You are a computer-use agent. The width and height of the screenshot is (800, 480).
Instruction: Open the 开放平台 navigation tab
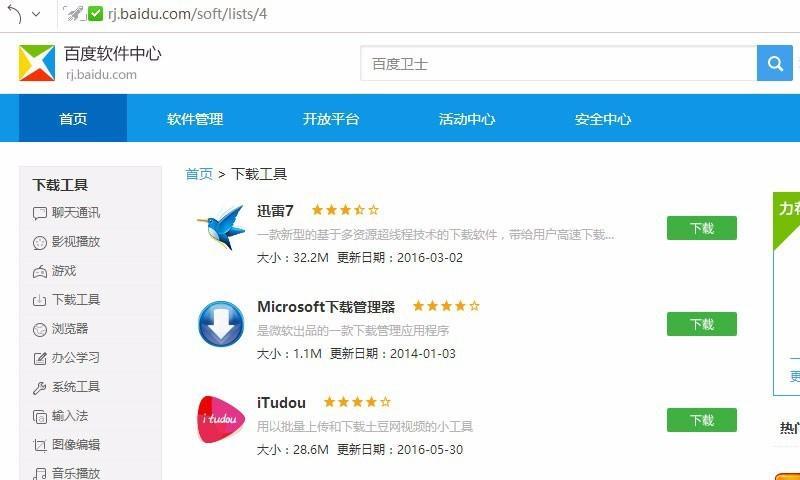coord(331,118)
